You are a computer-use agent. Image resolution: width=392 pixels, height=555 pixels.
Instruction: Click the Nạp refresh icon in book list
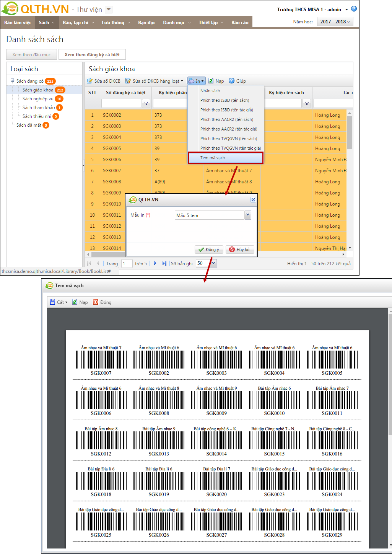[x=211, y=81]
